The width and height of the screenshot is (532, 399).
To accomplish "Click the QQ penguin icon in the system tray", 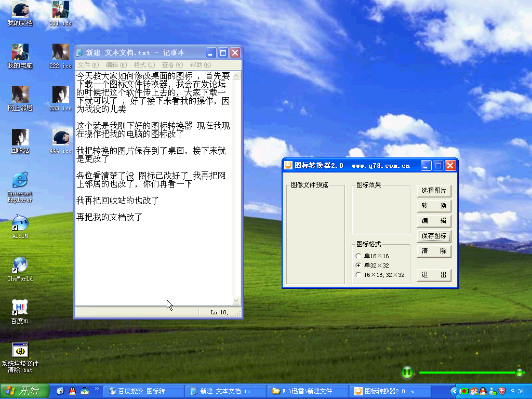I will tap(483, 391).
